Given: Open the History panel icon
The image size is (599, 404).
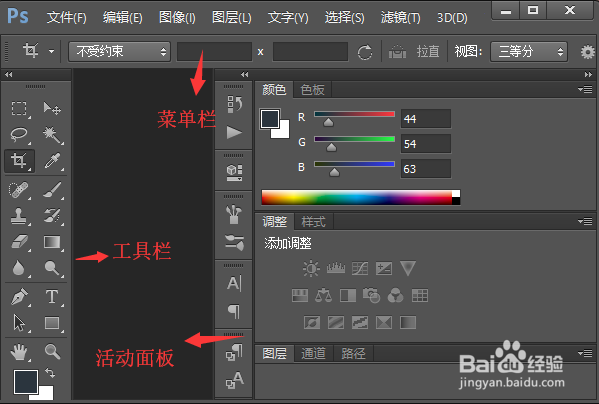Looking at the screenshot, I should (234, 104).
